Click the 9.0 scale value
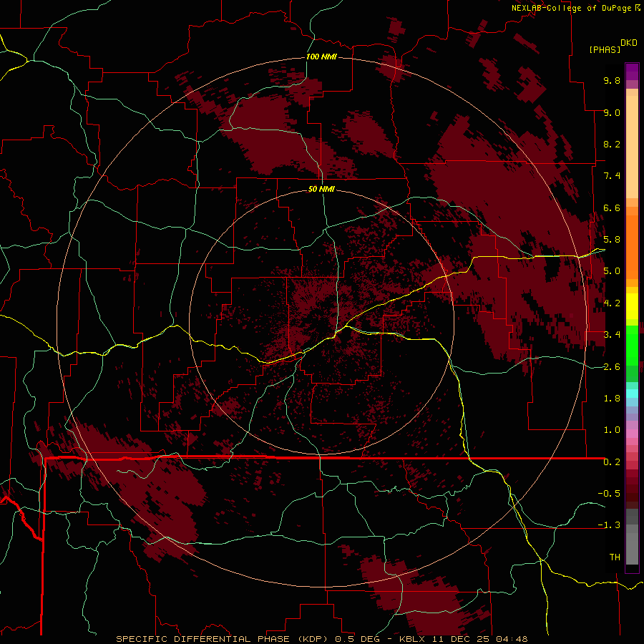 pyautogui.click(x=612, y=112)
